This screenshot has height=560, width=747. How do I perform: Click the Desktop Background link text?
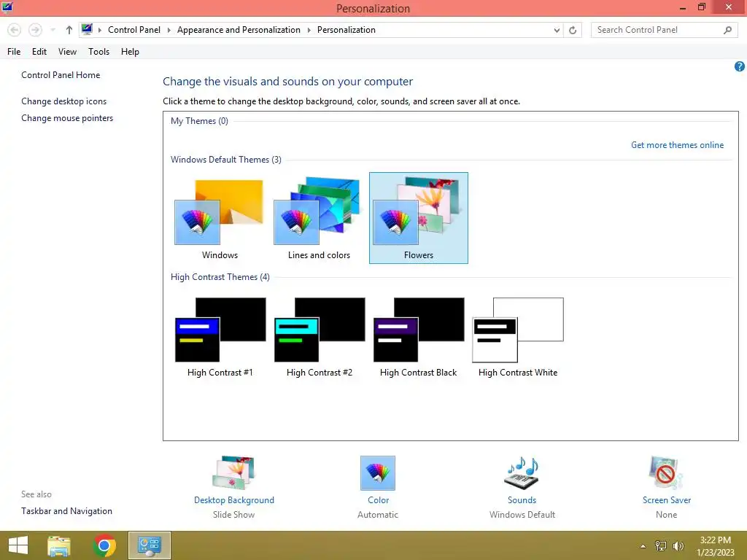[234, 500]
